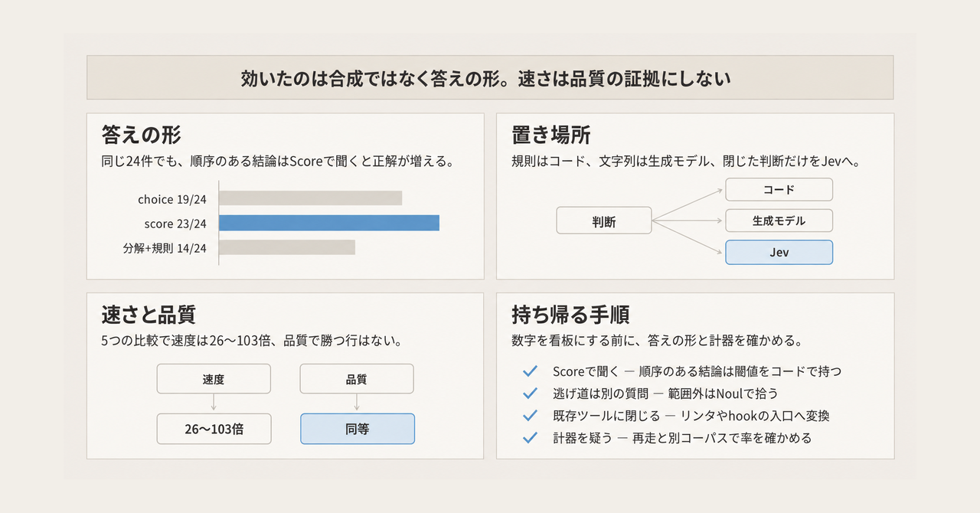Click the checkmark beside 逃げ道は別の質問
980x513 pixels.
tap(530, 394)
